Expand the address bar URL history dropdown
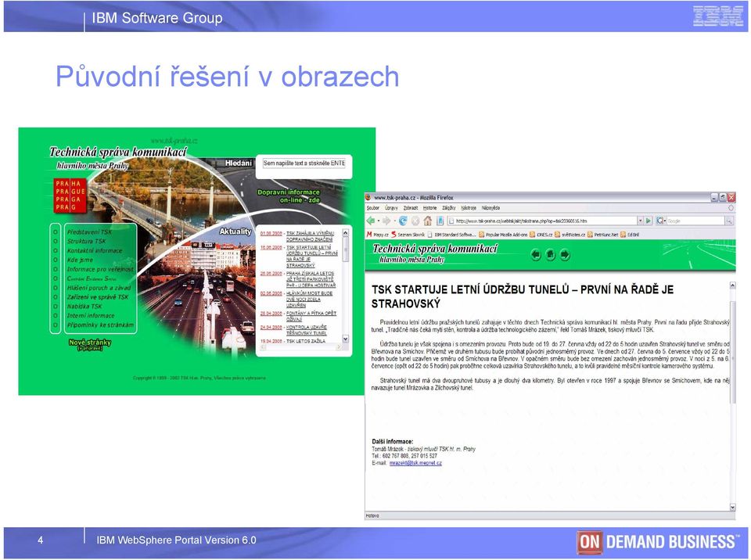The image size is (751, 560). point(641,221)
